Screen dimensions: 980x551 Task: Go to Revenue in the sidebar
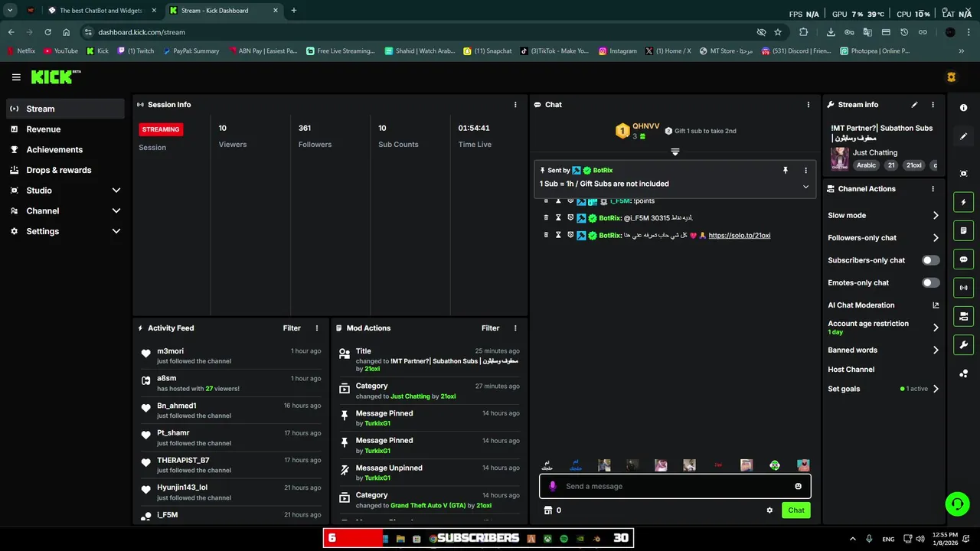tap(65, 129)
